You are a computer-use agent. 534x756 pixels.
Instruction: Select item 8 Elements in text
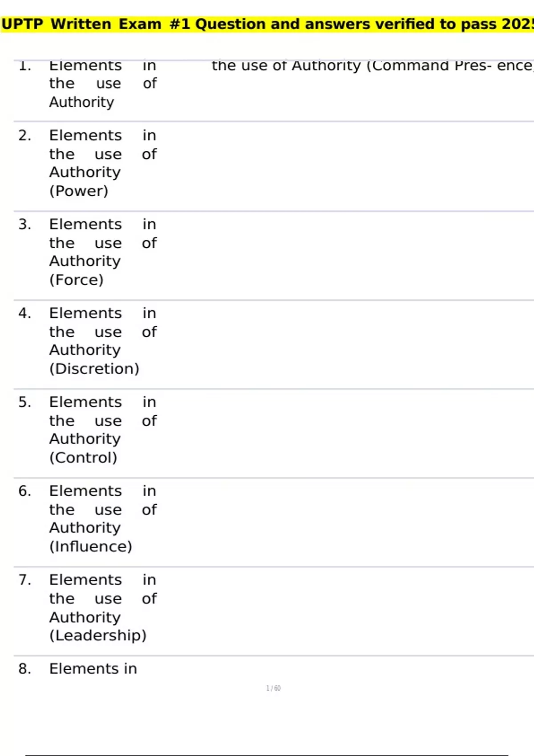click(x=93, y=668)
